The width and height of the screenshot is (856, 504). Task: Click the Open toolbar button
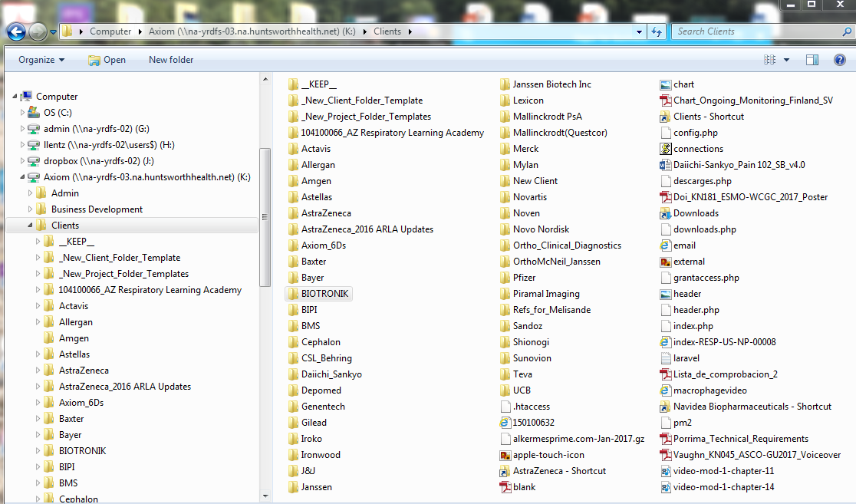(107, 60)
